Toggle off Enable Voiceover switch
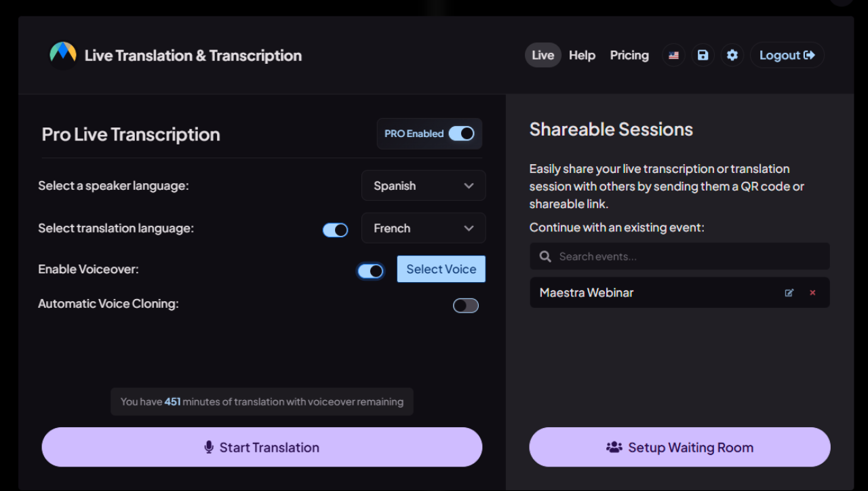The height and width of the screenshot is (491, 868). [370, 271]
